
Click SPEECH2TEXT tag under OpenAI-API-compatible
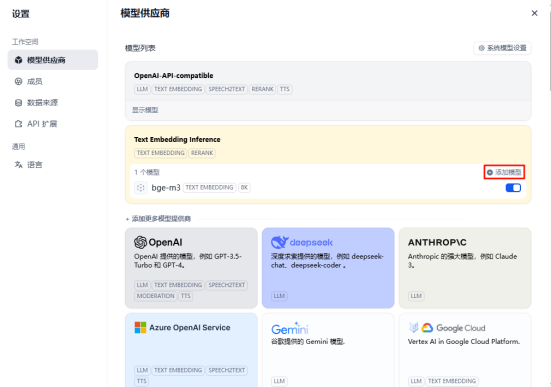pos(227,89)
